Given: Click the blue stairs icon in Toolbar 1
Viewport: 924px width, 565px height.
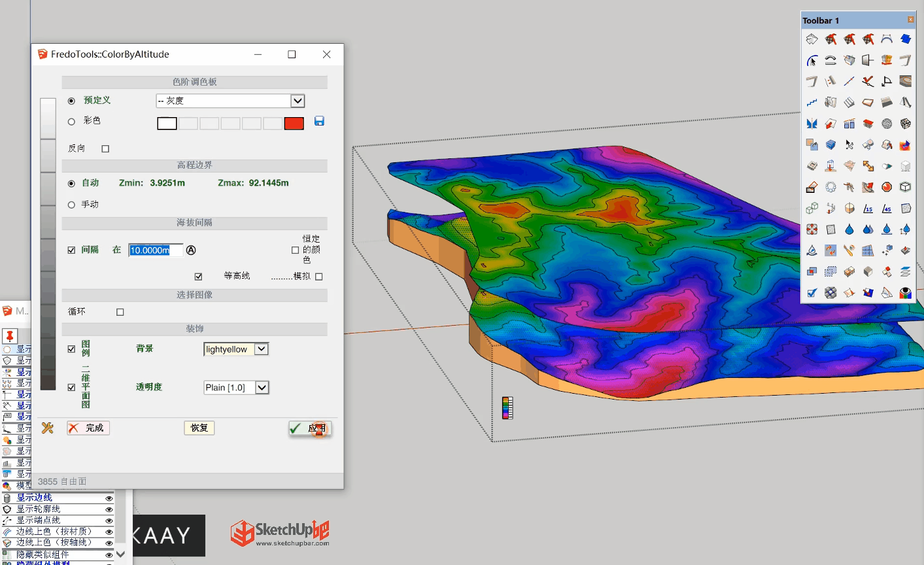Looking at the screenshot, I should tap(812, 102).
